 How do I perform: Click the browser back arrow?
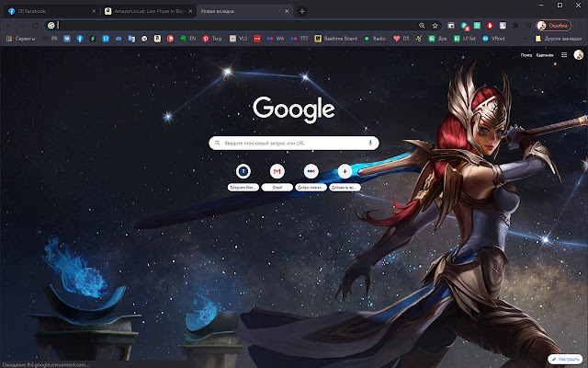[x=10, y=26]
